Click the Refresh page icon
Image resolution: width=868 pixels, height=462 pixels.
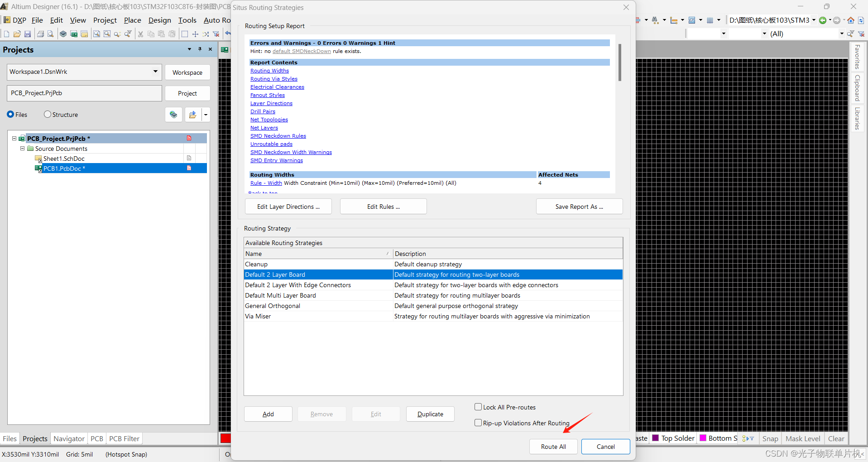[x=861, y=20]
